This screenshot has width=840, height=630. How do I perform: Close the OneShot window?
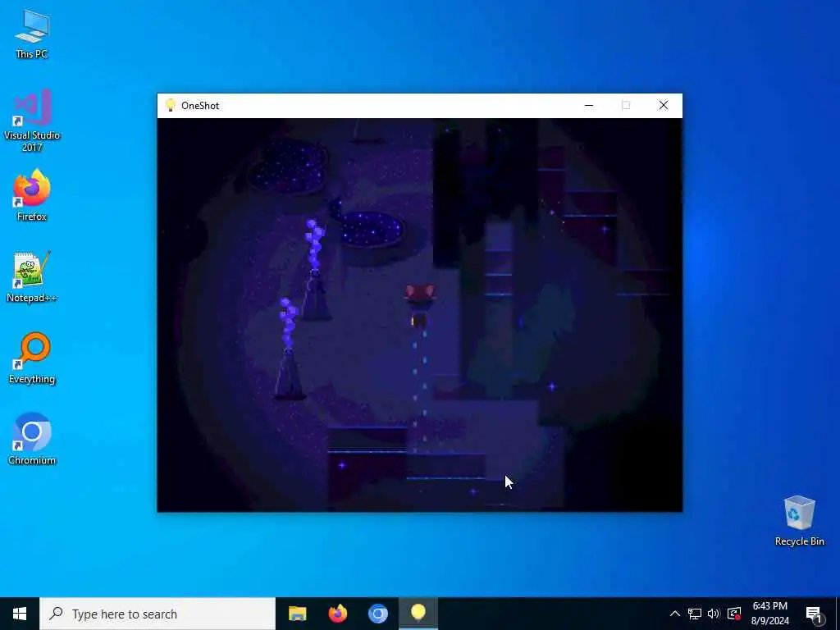pyautogui.click(x=663, y=106)
